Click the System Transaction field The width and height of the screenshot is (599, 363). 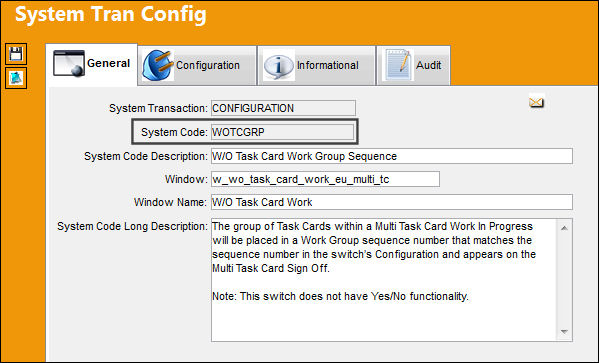pos(283,108)
